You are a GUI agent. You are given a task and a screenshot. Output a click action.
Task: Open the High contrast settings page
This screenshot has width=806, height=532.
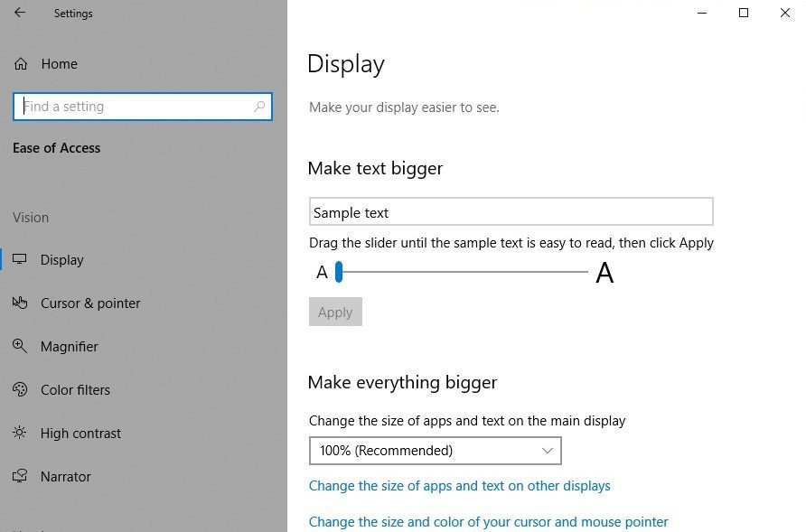pos(80,434)
